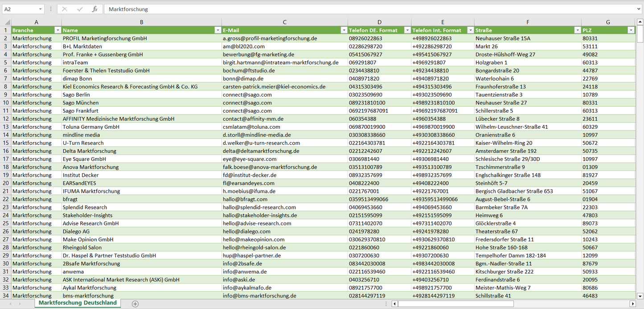Open the Branche column filter dropdown
Screen dimensions: 644x309
pos(57,30)
